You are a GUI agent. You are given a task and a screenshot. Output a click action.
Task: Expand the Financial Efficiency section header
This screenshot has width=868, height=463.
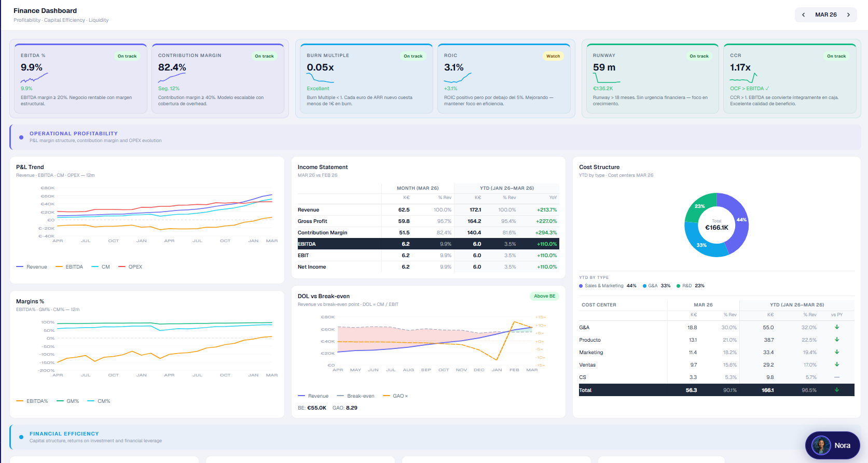(x=435, y=437)
